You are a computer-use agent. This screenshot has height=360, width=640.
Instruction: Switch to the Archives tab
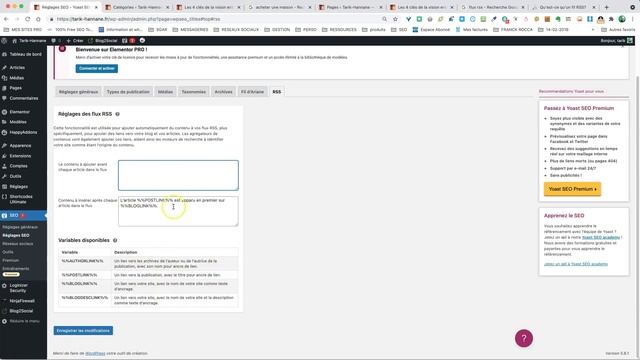[223, 92]
